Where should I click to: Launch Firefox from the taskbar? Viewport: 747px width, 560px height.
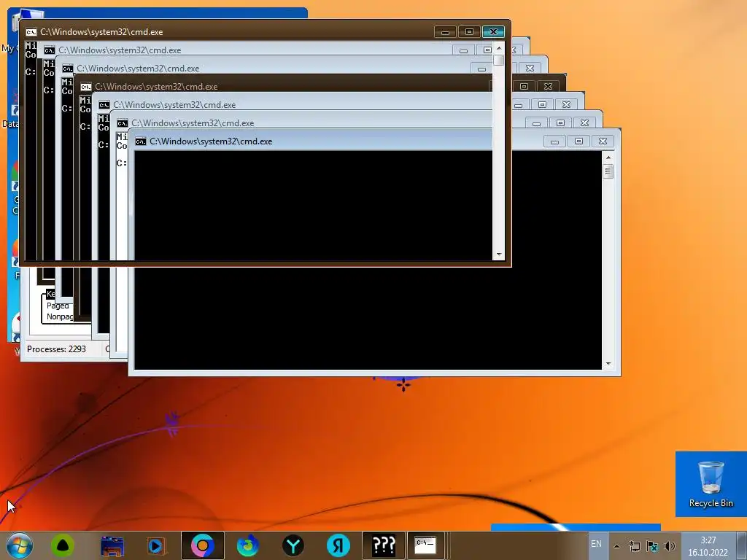248,545
